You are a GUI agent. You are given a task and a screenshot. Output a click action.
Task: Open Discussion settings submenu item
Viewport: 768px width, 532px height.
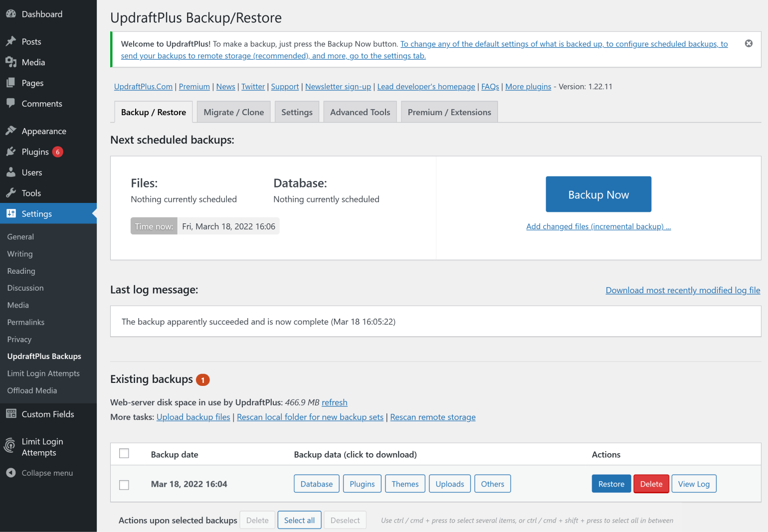[x=25, y=288]
